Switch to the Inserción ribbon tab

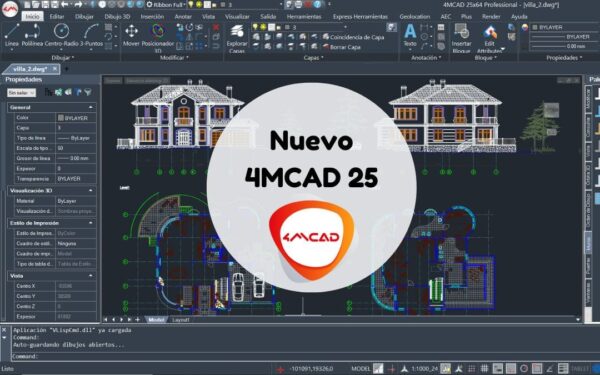[x=152, y=16]
